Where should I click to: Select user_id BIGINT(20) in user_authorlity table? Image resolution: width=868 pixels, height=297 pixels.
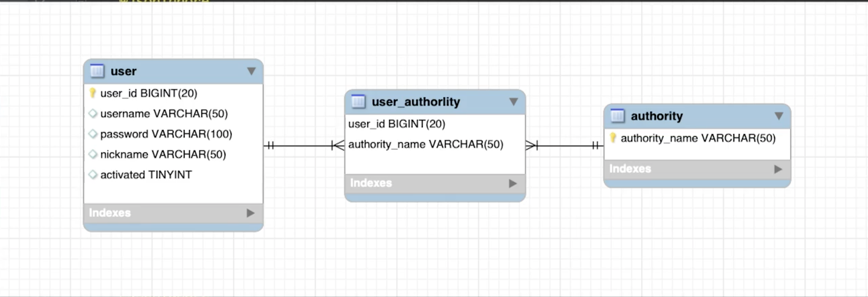tap(397, 124)
